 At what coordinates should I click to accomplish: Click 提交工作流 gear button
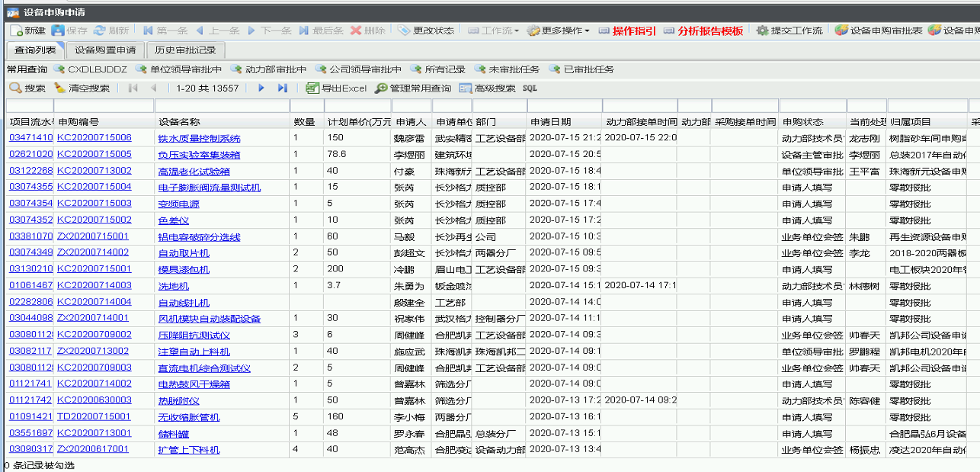tap(789, 31)
